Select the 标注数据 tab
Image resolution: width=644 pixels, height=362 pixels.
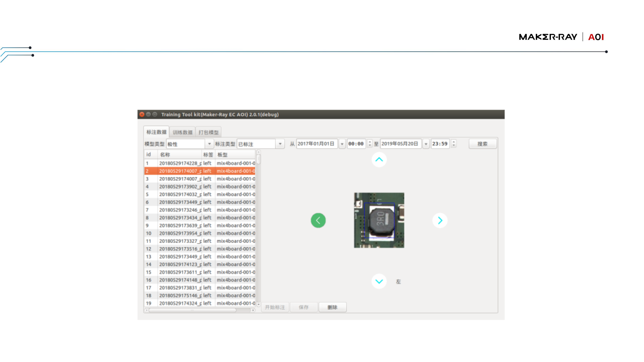[156, 132]
